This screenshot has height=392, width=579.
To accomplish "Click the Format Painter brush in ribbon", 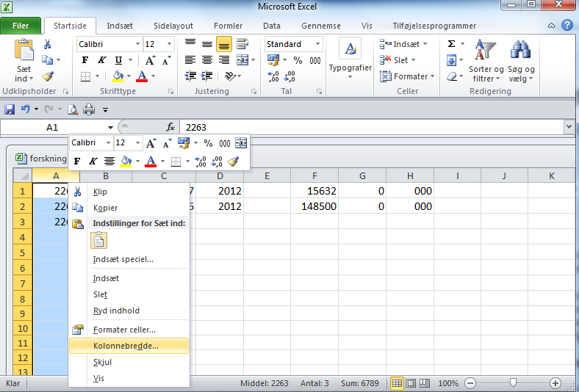I will pos(48,76).
